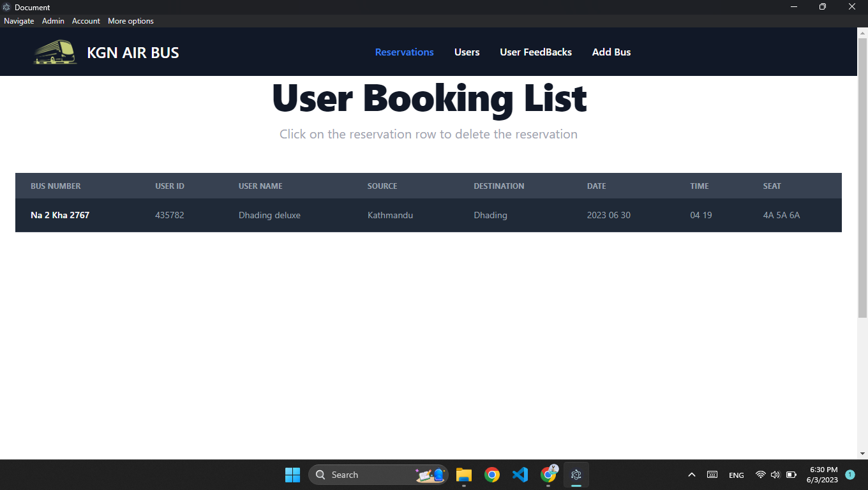Viewport: 868px width, 490px height.
Task: Open the Add Bus page
Action: point(611,52)
